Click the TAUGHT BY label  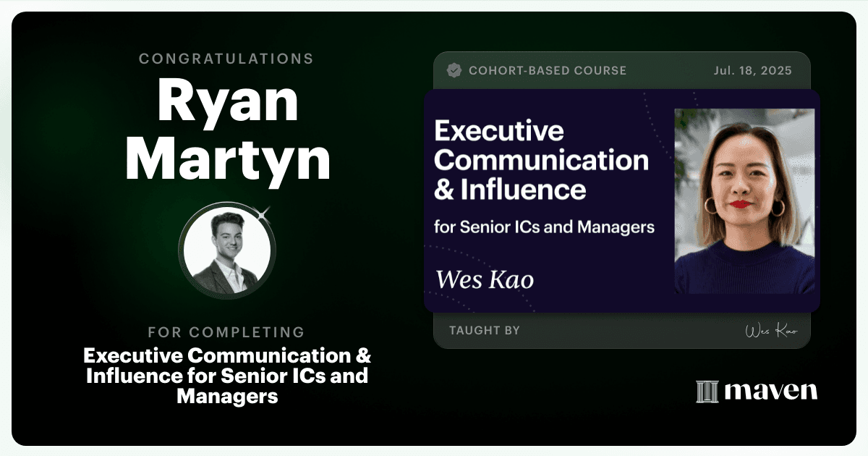point(484,330)
